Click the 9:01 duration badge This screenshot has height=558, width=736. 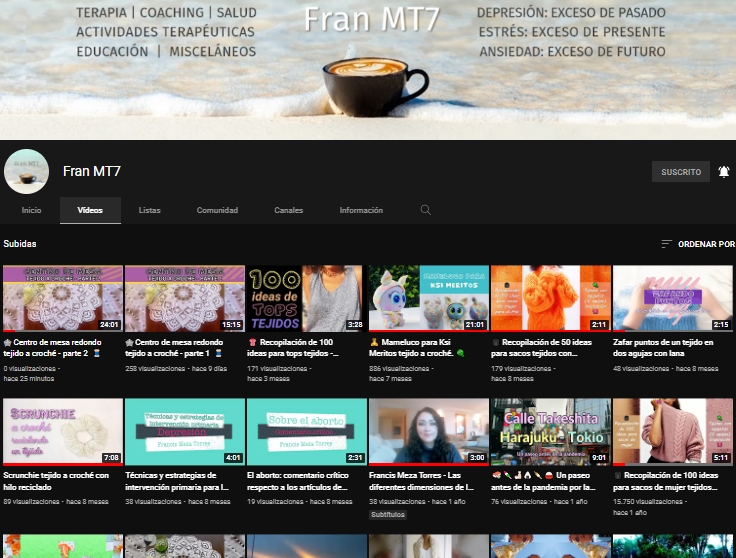pyautogui.click(x=599, y=458)
